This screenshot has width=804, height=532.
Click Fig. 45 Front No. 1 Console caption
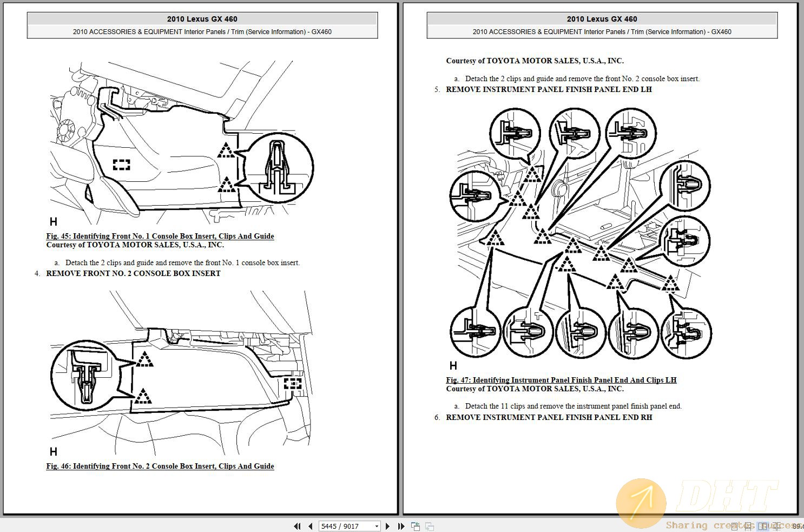(x=160, y=236)
